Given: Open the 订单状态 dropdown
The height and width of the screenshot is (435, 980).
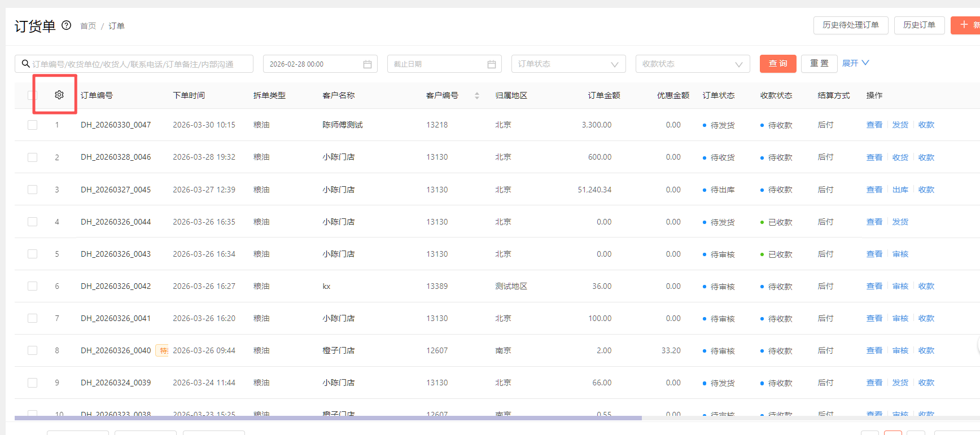Looking at the screenshot, I should pyautogui.click(x=568, y=64).
